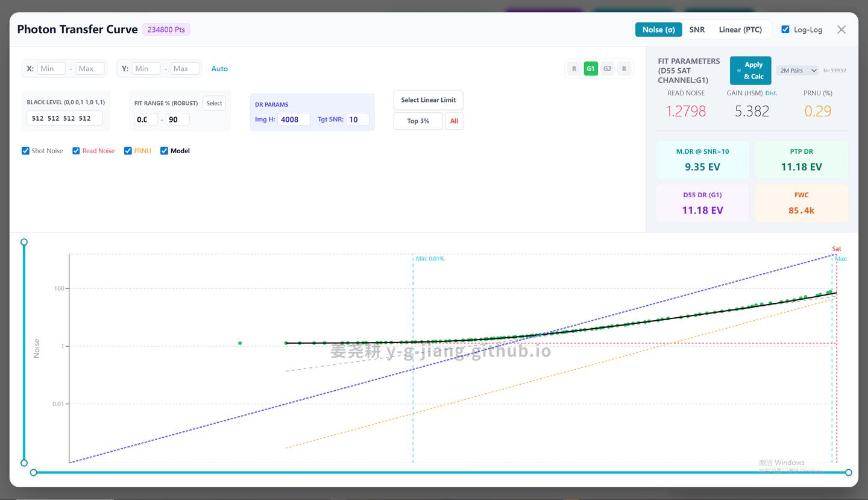Close the Photon Transfer Curve dialog
This screenshot has height=500, width=868.
[841, 30]
